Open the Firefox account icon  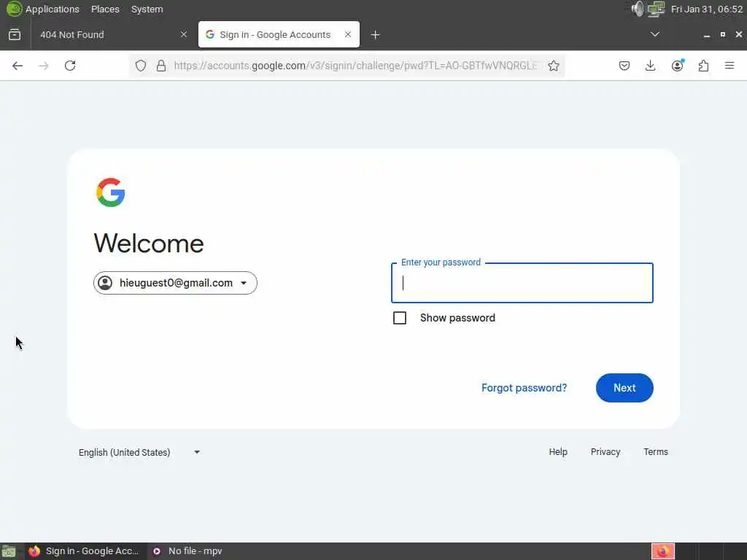click(678, 66)
